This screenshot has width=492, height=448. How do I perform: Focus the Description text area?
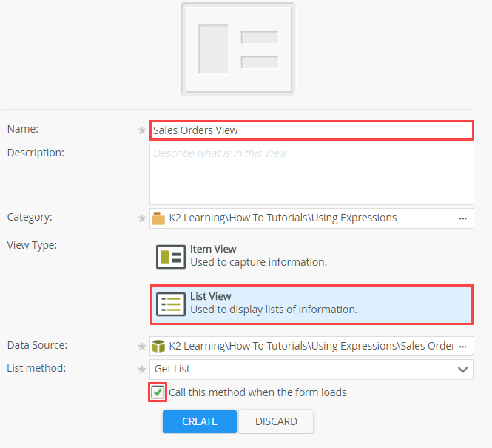[x=311, y=174]
